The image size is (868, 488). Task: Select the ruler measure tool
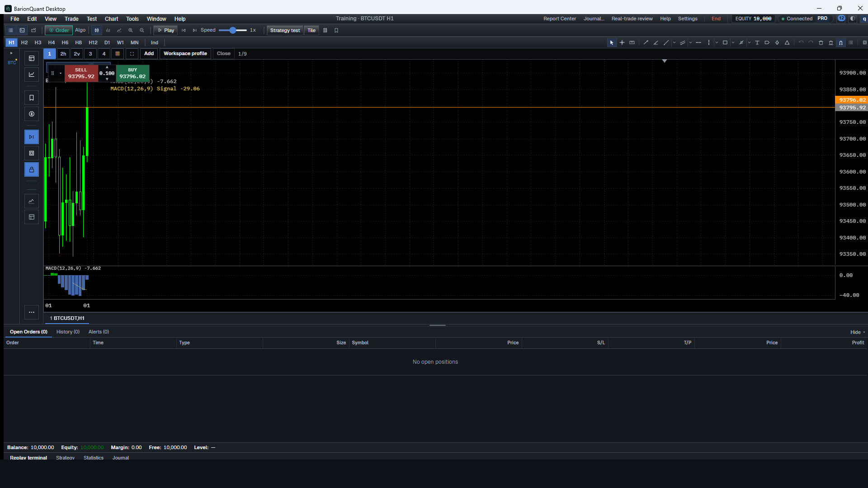tap(632, 42)
